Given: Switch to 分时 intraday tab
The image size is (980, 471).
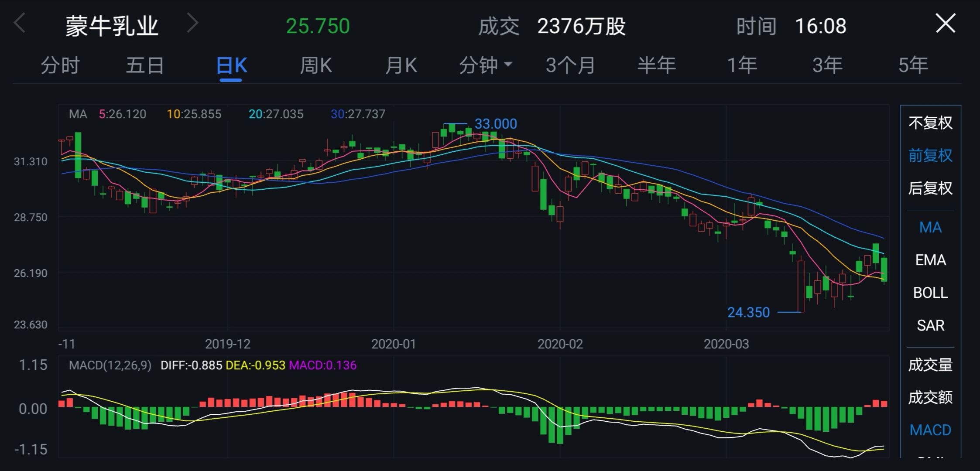Looking at the screenshot, I should click(60, 65).
